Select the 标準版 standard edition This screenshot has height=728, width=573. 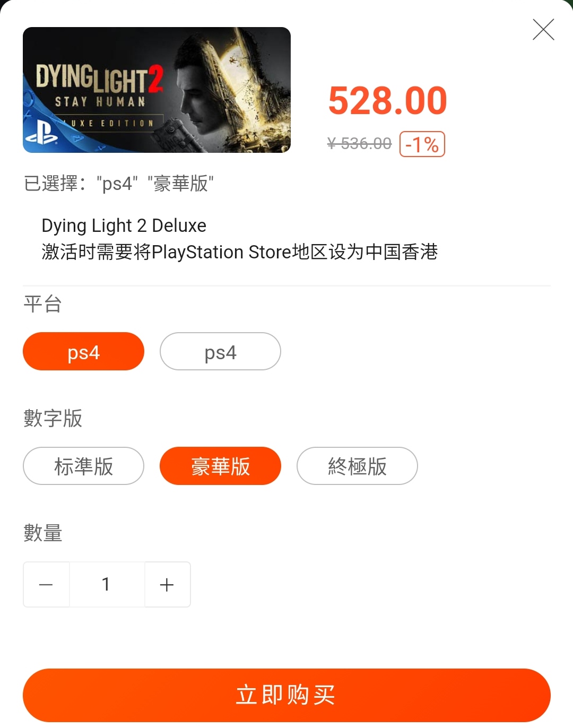pos(83,466)
